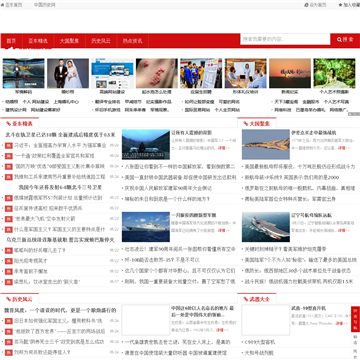Open 首页 in the red navigation bar

tap(11, 41)
